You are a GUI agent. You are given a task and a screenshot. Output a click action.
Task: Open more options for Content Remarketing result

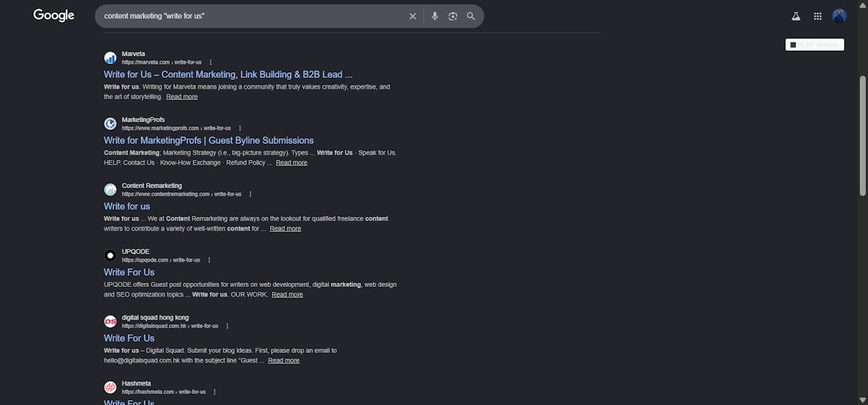point(250,195)
